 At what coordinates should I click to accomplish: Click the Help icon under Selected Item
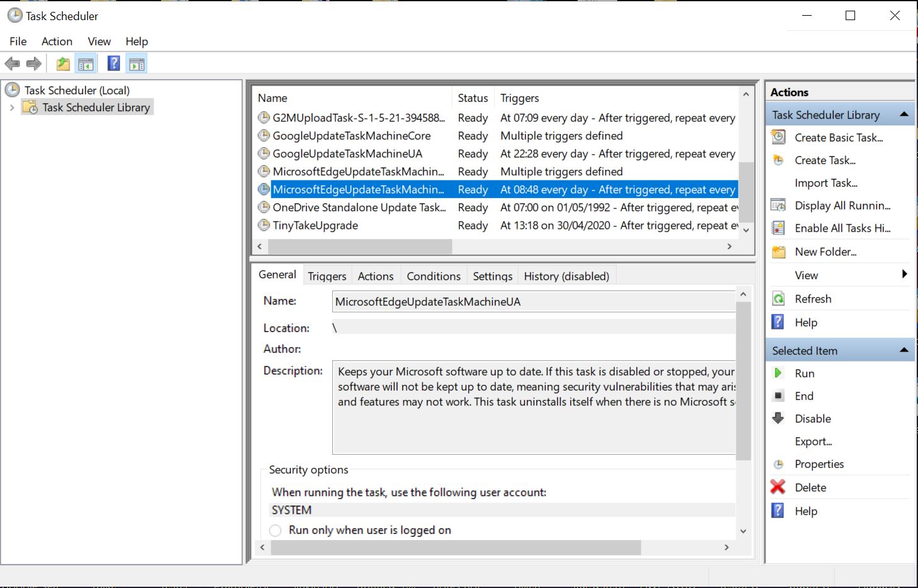coord(778,511)
